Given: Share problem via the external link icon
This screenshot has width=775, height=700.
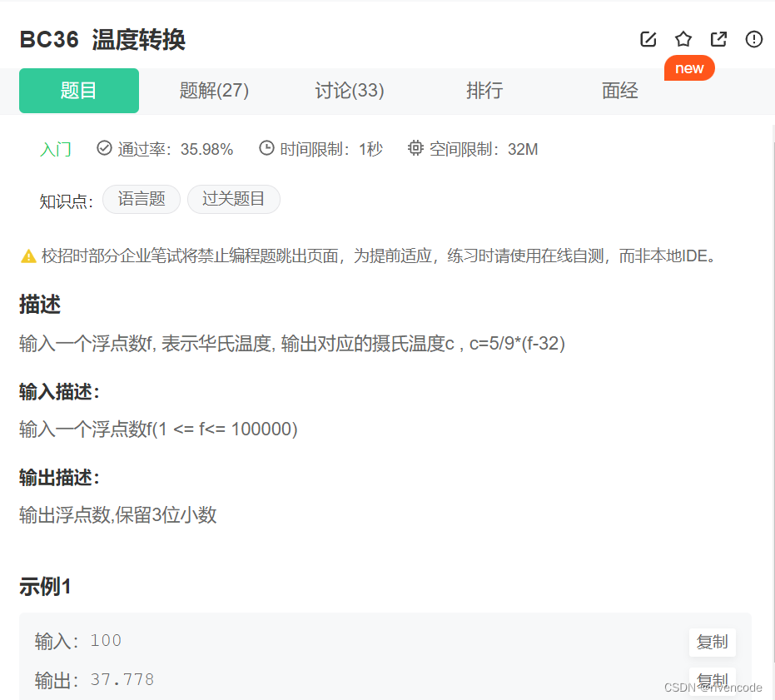Looking at the screenshot, I should click(718, 39).
